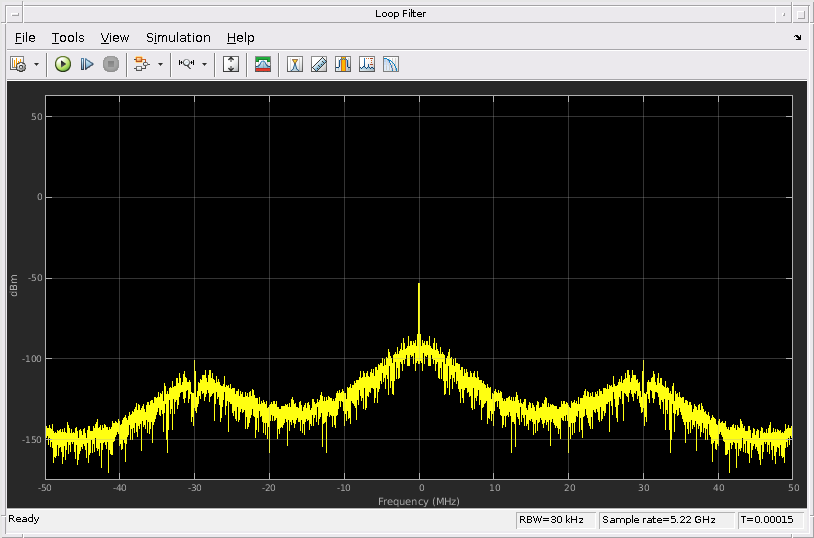Open the File menu
The width and height of the screenshot is (814, 538).
coord(25,38)
